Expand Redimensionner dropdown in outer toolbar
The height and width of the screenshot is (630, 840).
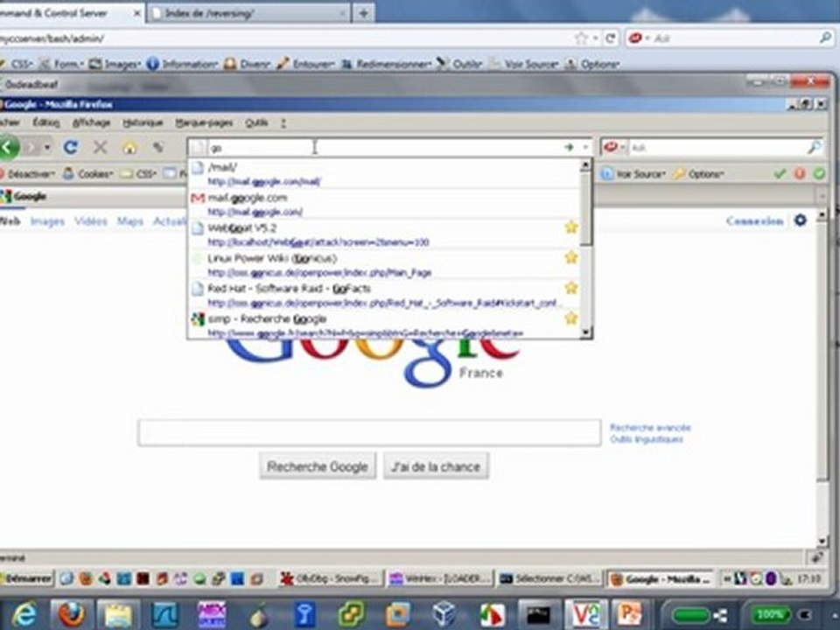386,64
